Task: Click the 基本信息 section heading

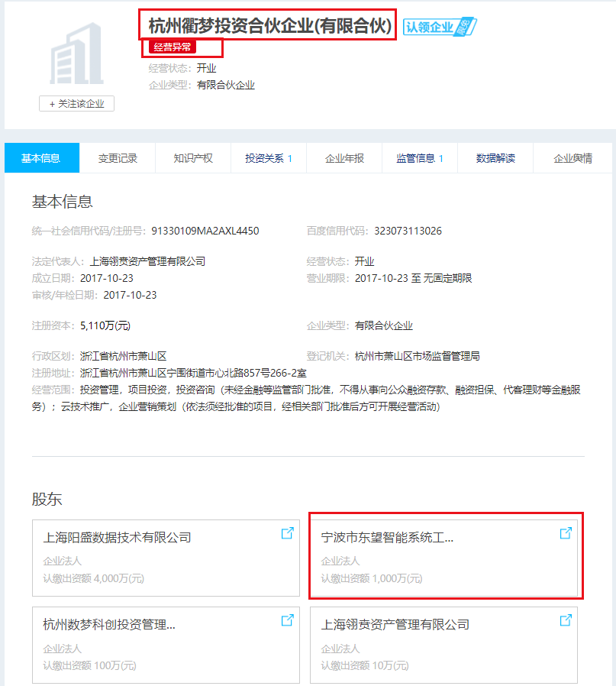Action: pos(62,201)
